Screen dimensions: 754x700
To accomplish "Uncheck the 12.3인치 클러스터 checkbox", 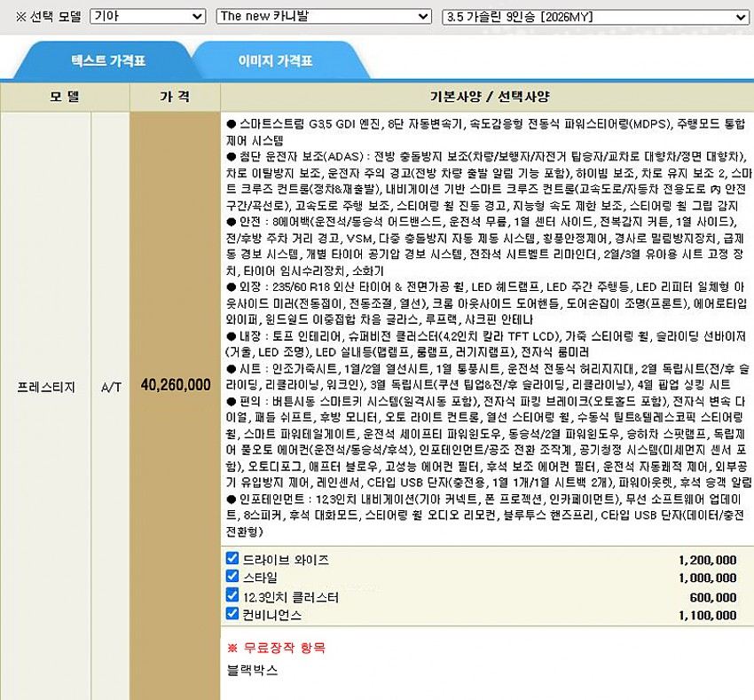I will (232, 596).
